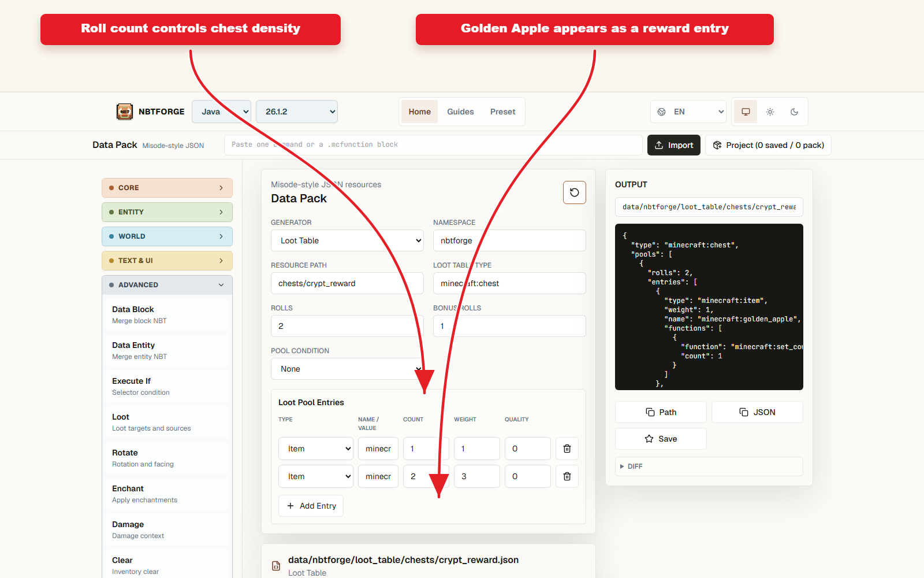This screenshot has width=924, height=578.
Task: Open the Preset tab
Action: (x=502, y=112)
